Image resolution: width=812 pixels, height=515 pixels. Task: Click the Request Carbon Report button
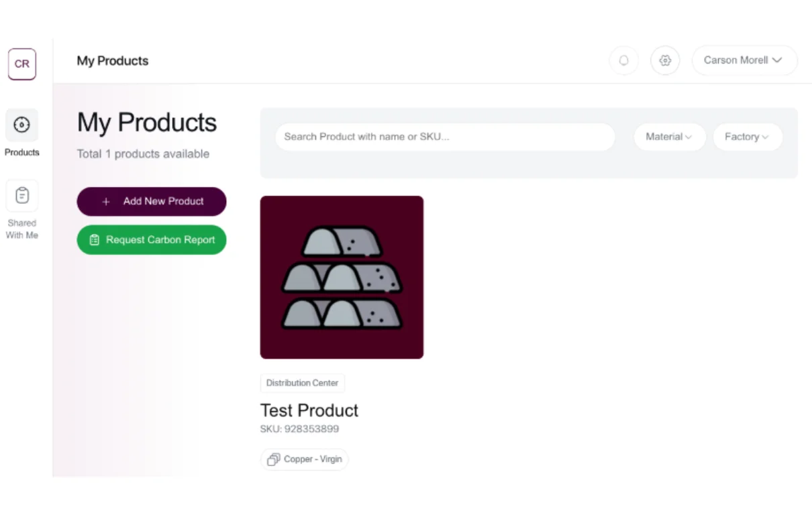pos(152,239)
